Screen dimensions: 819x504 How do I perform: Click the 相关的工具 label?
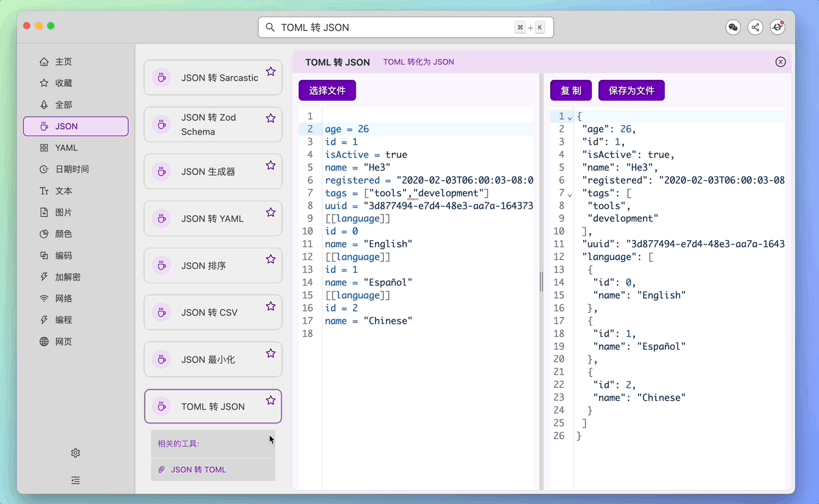(x=178, y=444)
